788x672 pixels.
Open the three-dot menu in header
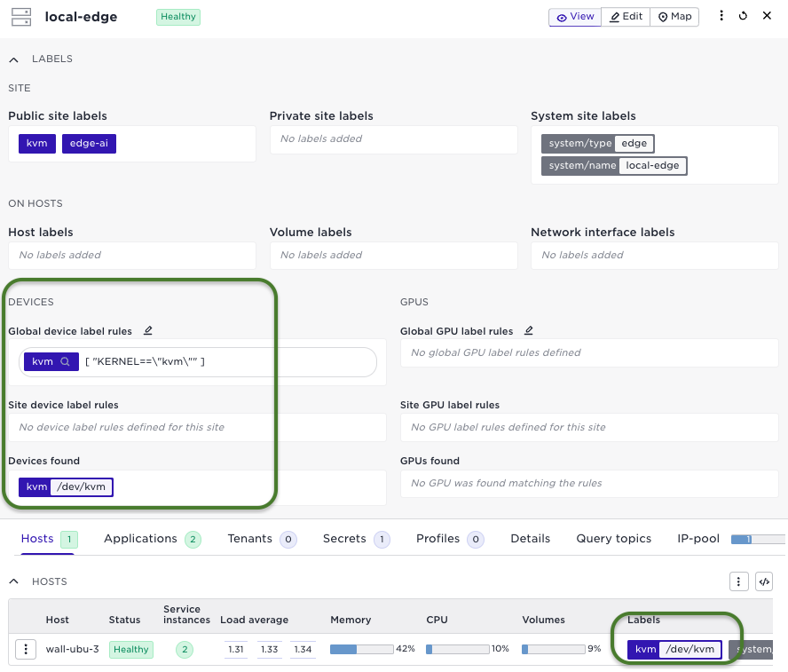(x=721, y=16)
